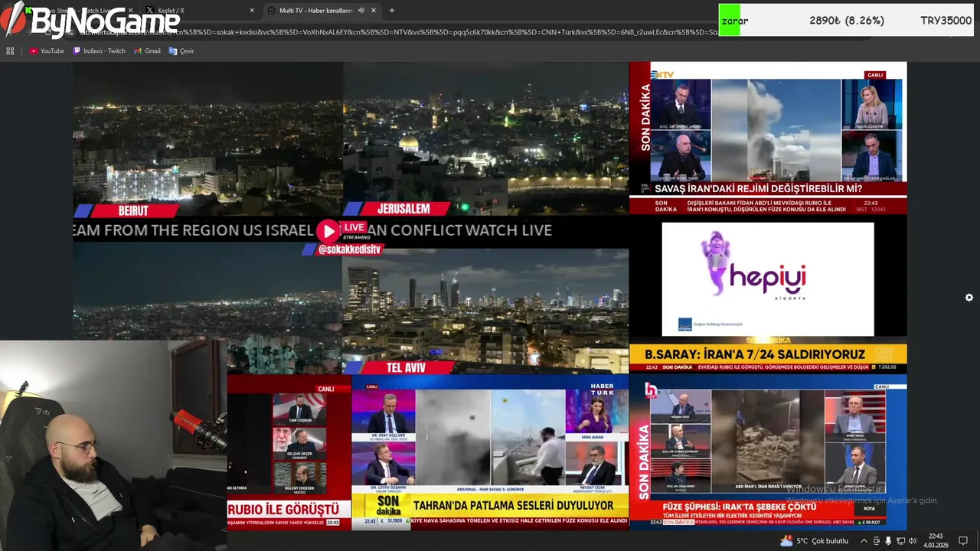This screenshot has height=551, width=980.
Task: Click 'RUBIO İLE GÖRÜŞTÜ' headline
Action: (x=283, y=510)
